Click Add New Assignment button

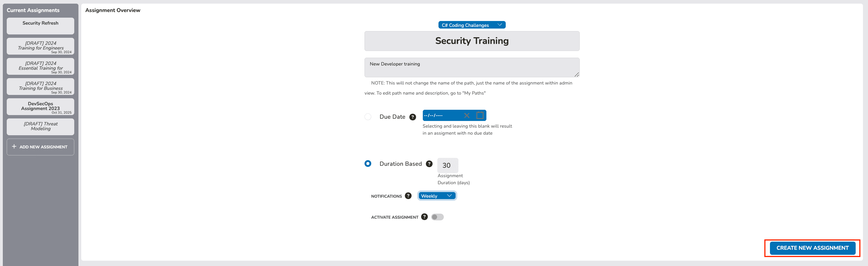tap(40, 147)
